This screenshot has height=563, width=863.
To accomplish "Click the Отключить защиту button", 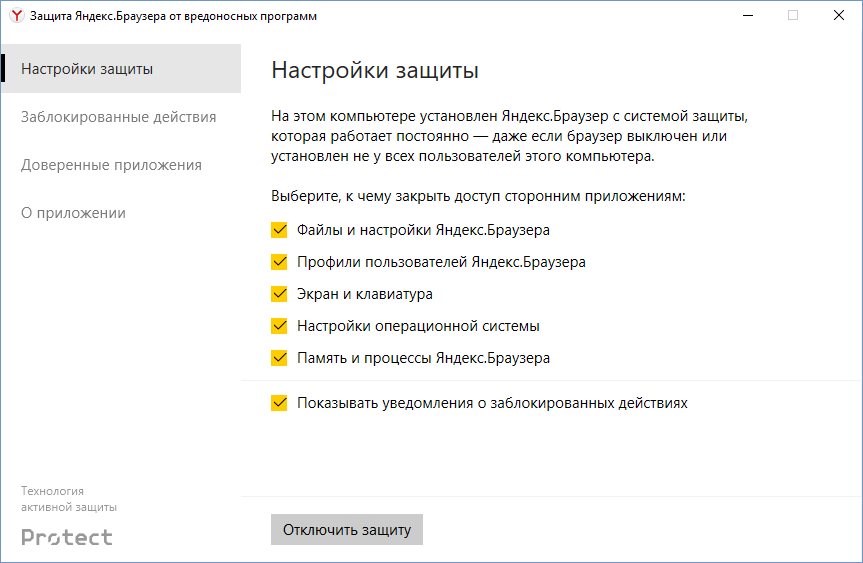I will [x=347, y=529].
